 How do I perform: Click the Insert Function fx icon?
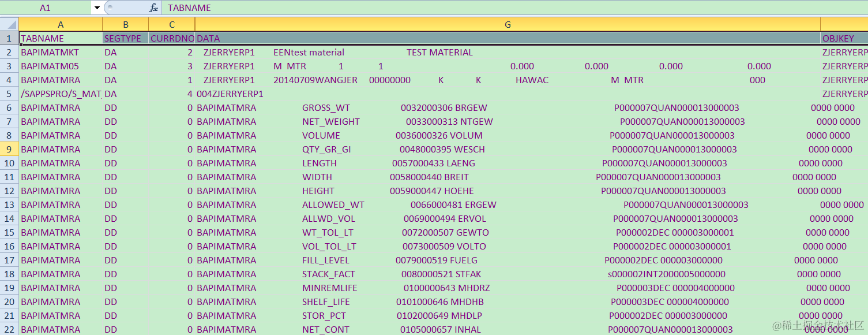point(153,8)
